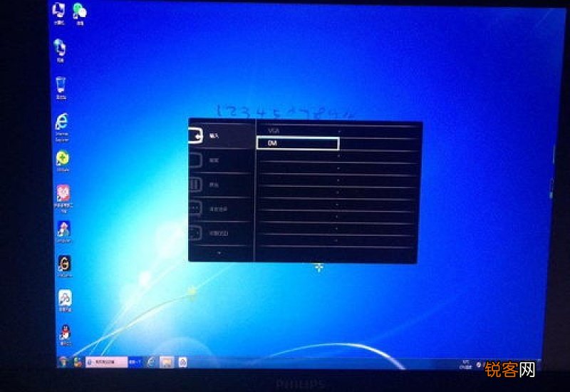Viewport: 570px width, 392px height.
Task: Select the fourth OSD category icon
Action: (195, 209)
